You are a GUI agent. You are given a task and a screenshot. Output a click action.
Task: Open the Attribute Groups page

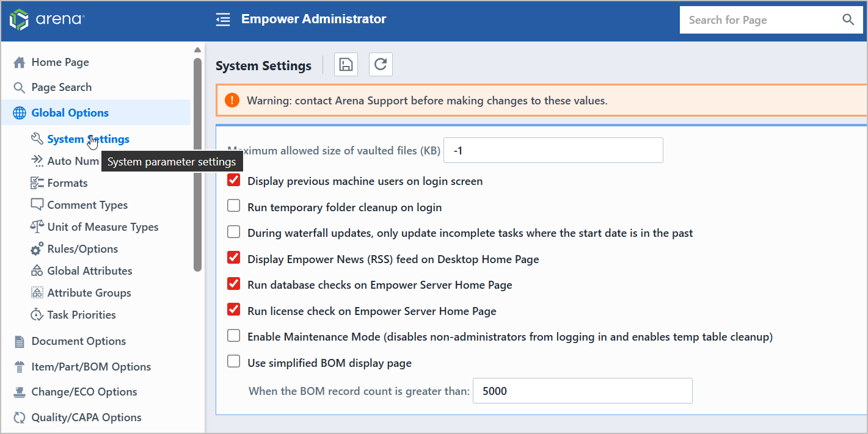89,293
